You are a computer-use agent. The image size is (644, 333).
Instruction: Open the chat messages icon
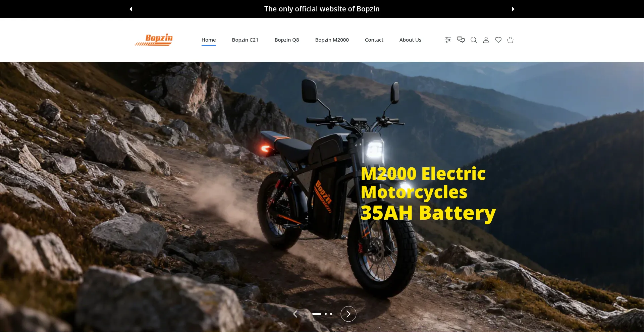[x=461, y=40]
